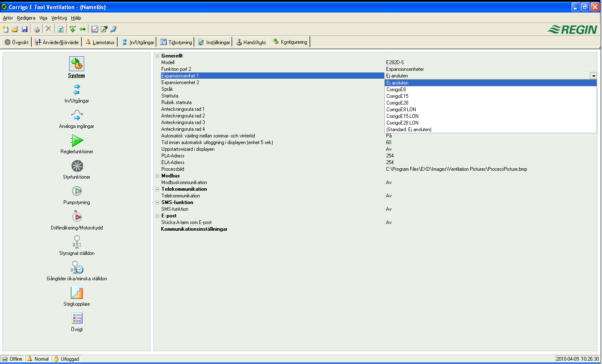Save with the floppy disk icon
The width and height of the screenshot is (602, 364).
[25, 29]
